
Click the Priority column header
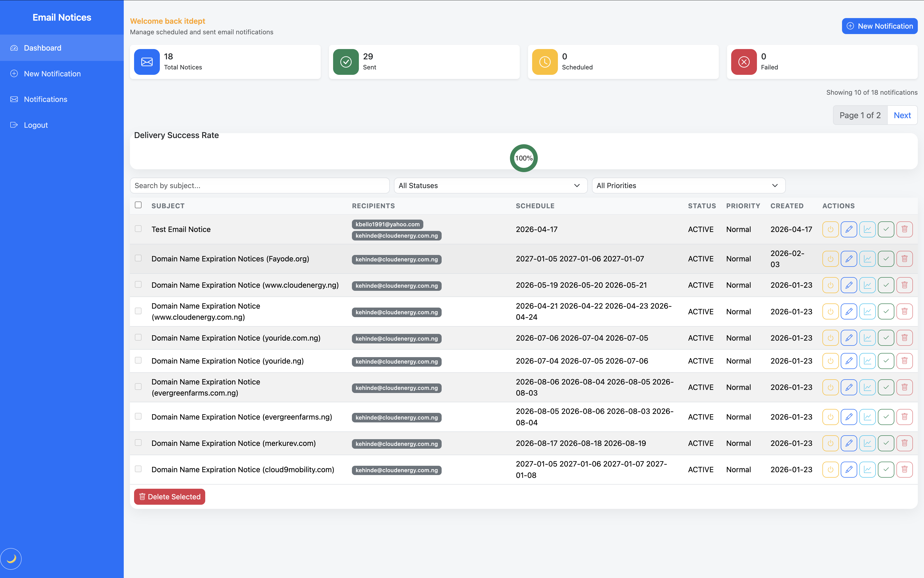[x=743, y=206]
